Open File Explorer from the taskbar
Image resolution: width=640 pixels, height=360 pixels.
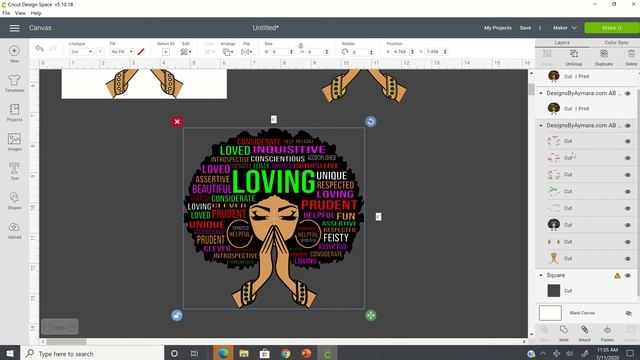244,353
